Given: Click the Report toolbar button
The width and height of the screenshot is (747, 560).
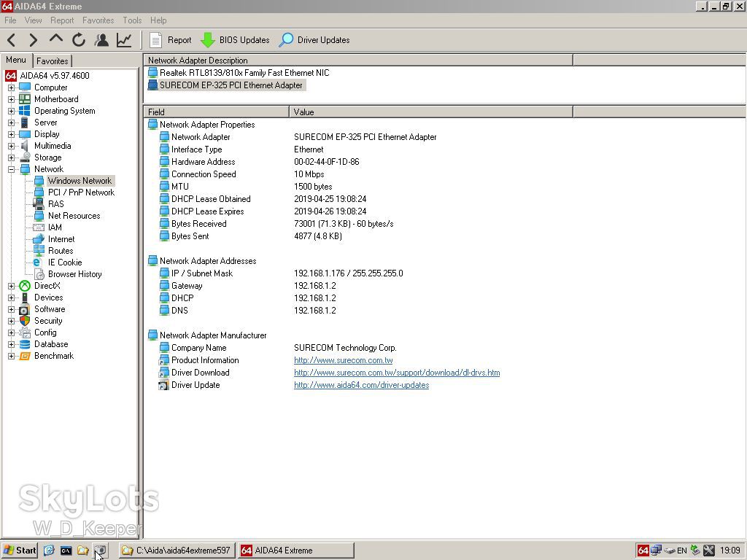Looking at the screenshot, I should pyautogui.click(x=170, y=40).
